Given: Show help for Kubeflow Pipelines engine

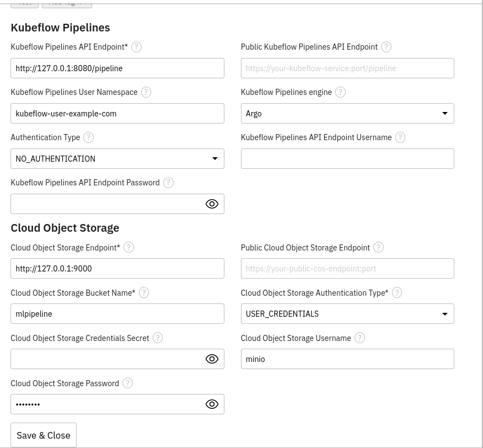Looking at the screenshot, I should 341,92.
